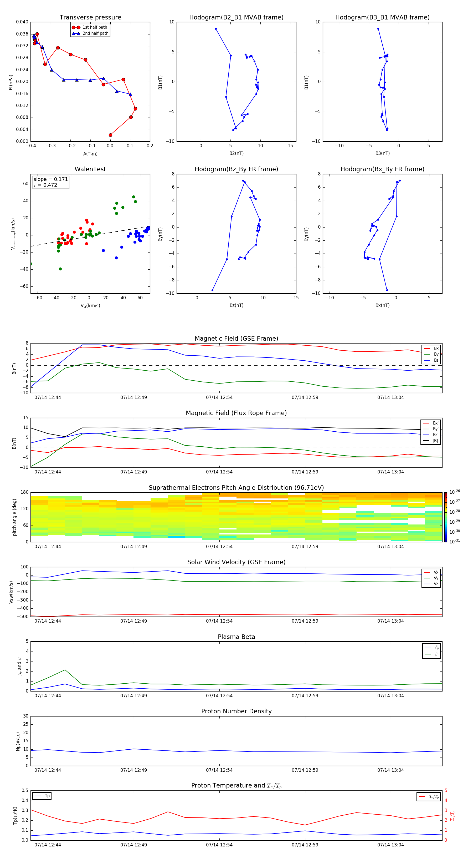
Task: Click the red "Te/Tp" legend entry
Action: [429, 797]
